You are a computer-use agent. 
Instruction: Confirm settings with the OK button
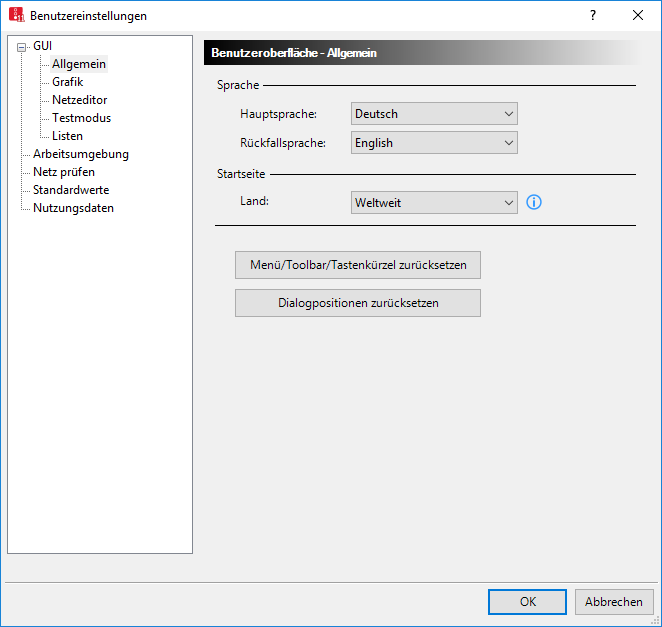pos(527,602)
